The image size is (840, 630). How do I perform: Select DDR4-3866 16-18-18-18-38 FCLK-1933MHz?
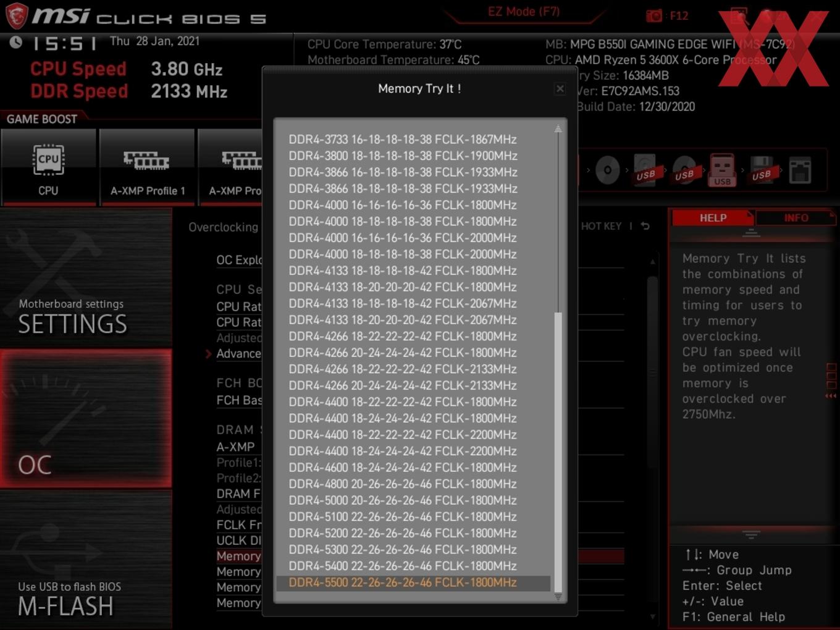(403, 172)
